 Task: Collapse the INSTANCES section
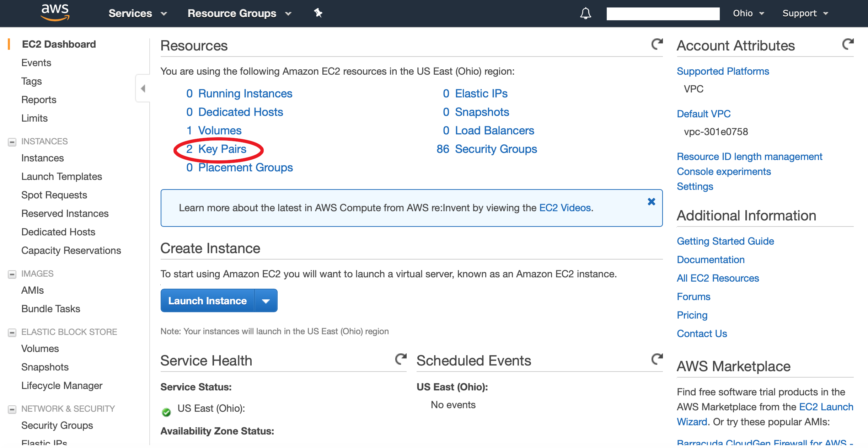[12, 142]
